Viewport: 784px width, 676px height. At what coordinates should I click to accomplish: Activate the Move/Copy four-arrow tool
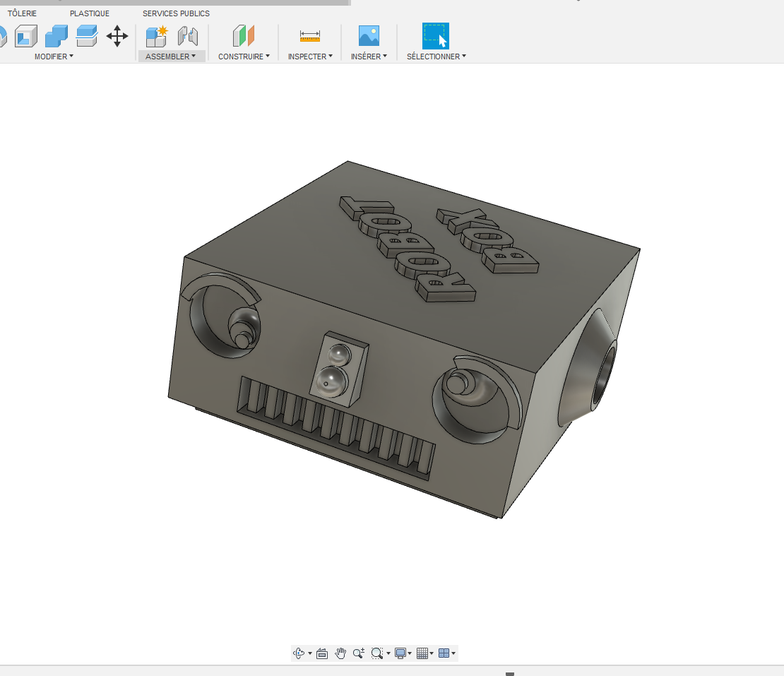point(117,36)
